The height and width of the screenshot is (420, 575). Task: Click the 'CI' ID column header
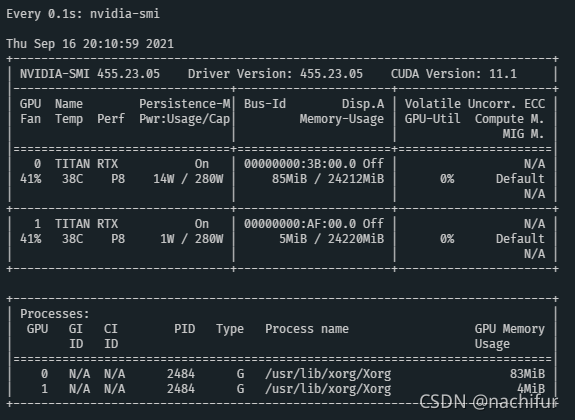point(111,329)
